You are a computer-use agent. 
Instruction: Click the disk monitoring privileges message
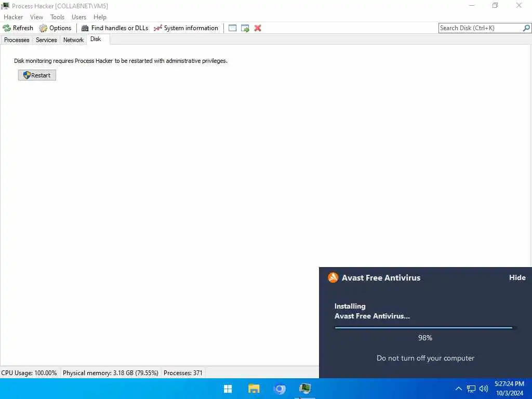[121, 61]
